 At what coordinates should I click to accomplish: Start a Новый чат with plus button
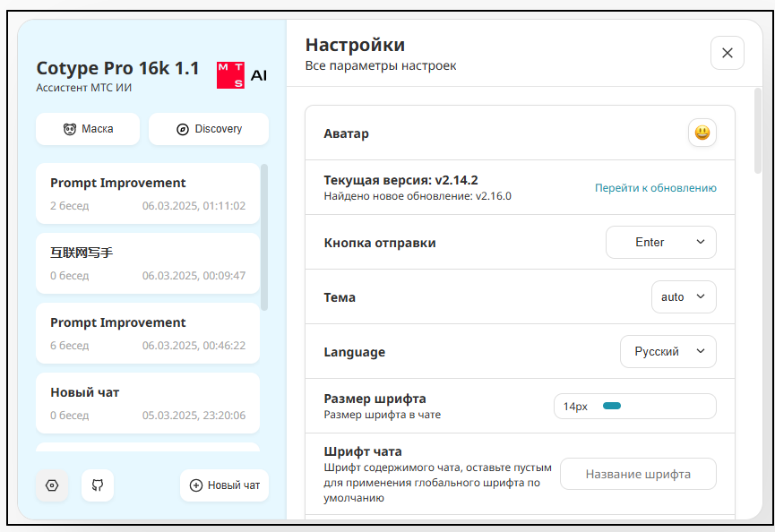[x=224, y=485]
